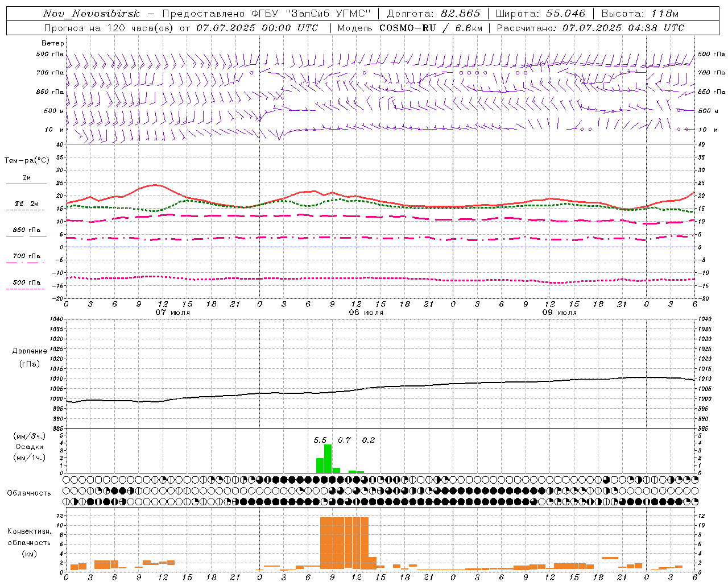Click the 5.5 precipitation total
Image resolution: width=728 pixels, height=582 pixels.
[320, 440]
